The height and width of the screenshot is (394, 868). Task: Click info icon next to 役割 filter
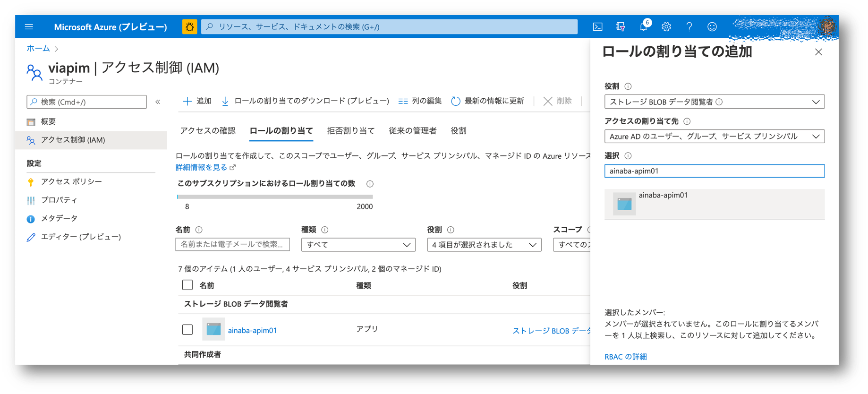[x=451, y=230]
